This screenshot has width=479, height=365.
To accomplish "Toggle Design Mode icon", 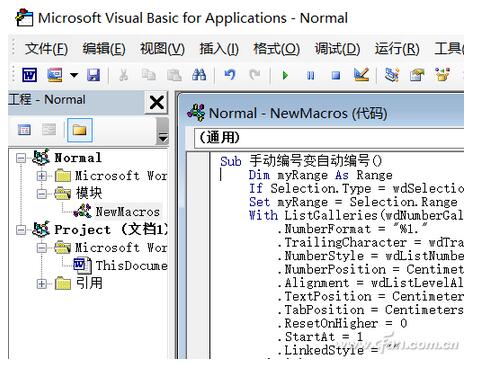I will pyautogui.click(x=361, y=75).
